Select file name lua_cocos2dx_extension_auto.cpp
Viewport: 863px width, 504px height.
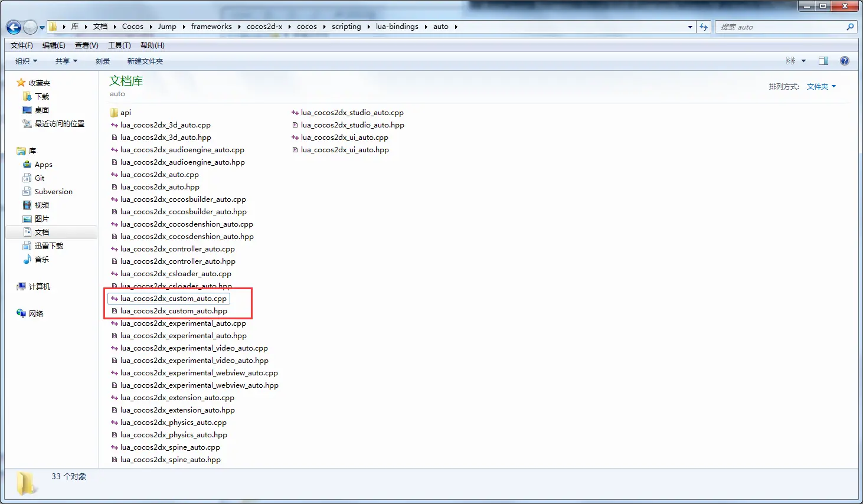click(x=177, y=398)
